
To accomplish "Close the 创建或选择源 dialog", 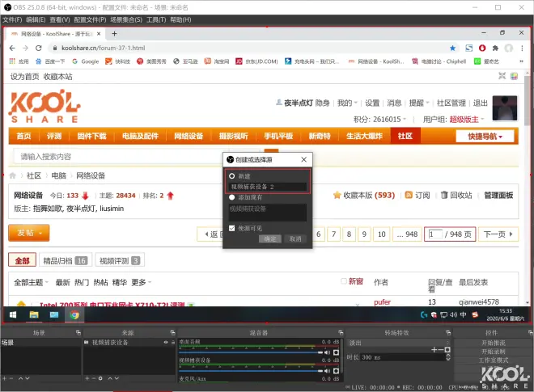I will pos(303,159).
